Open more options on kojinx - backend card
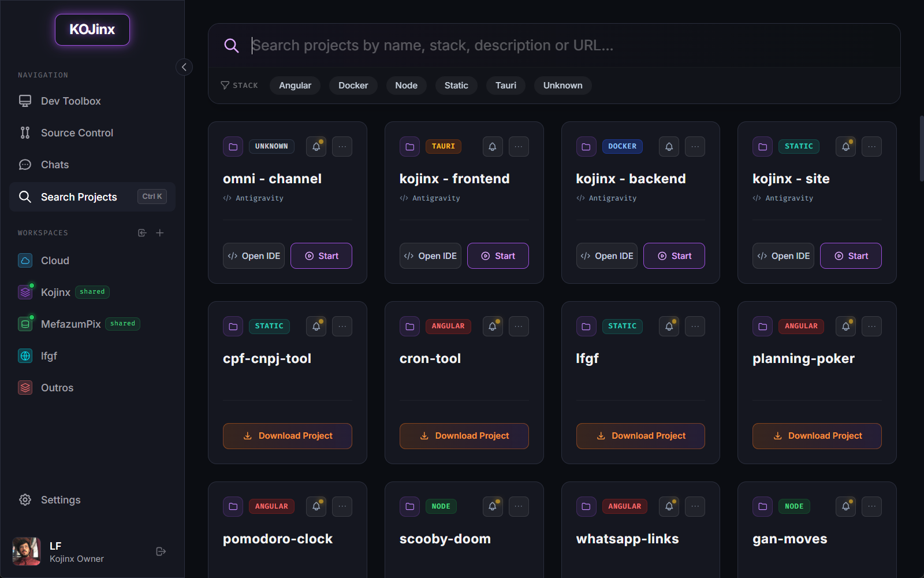 (x=695, y=147)
